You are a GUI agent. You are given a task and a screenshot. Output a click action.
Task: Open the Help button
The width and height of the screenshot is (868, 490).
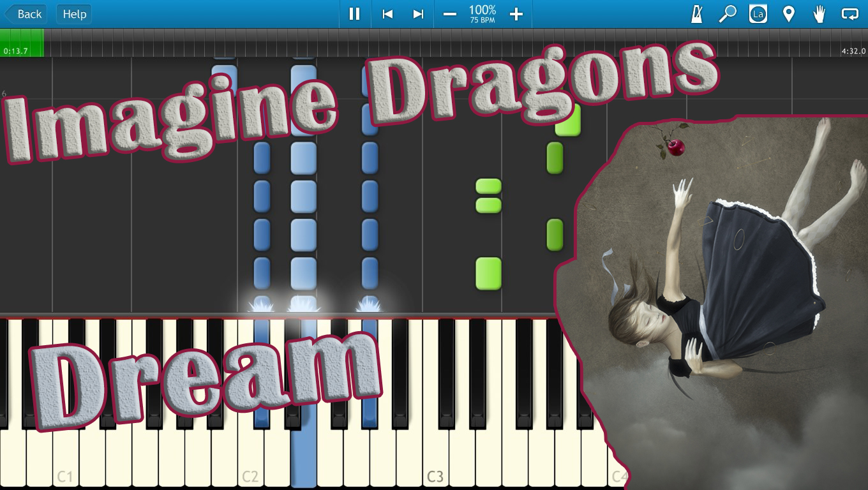pos(74,14)
